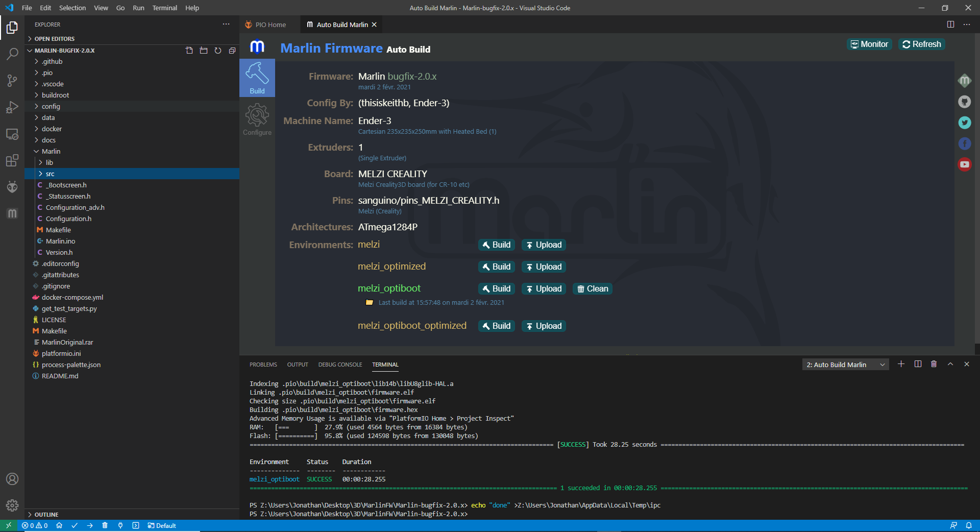Viewport: 980px width, 532px height.
Task: Expand the buildroot folder
Action: pos(132,95)
